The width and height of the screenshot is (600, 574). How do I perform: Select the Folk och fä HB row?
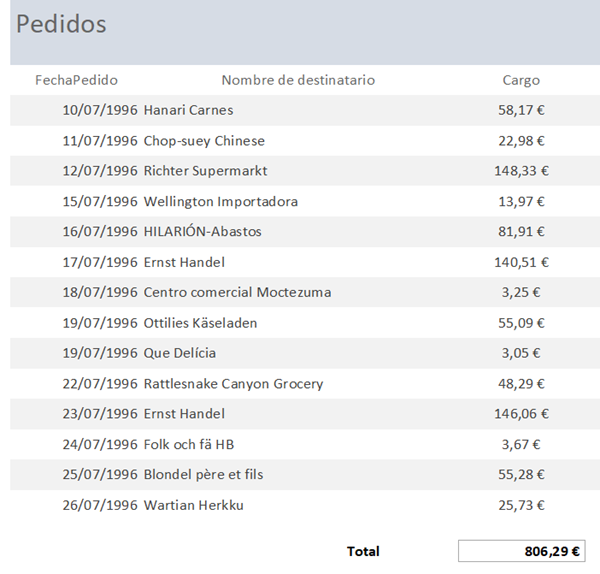point(189,444)
